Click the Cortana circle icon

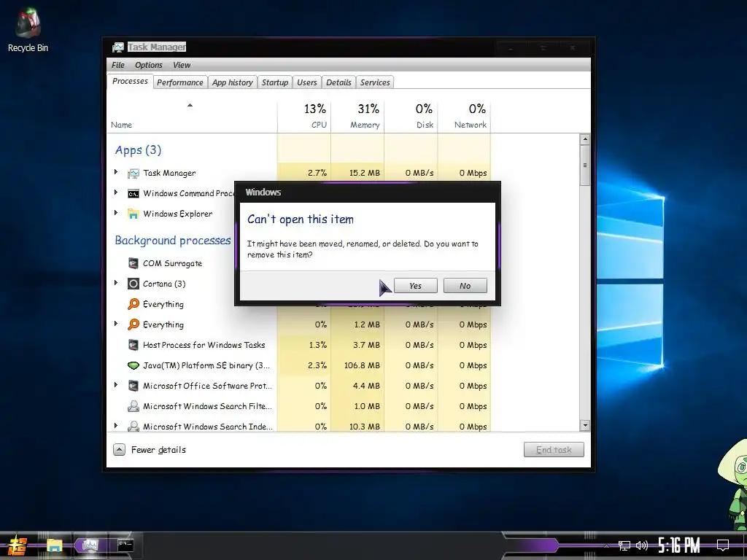[x=133, y=284]
